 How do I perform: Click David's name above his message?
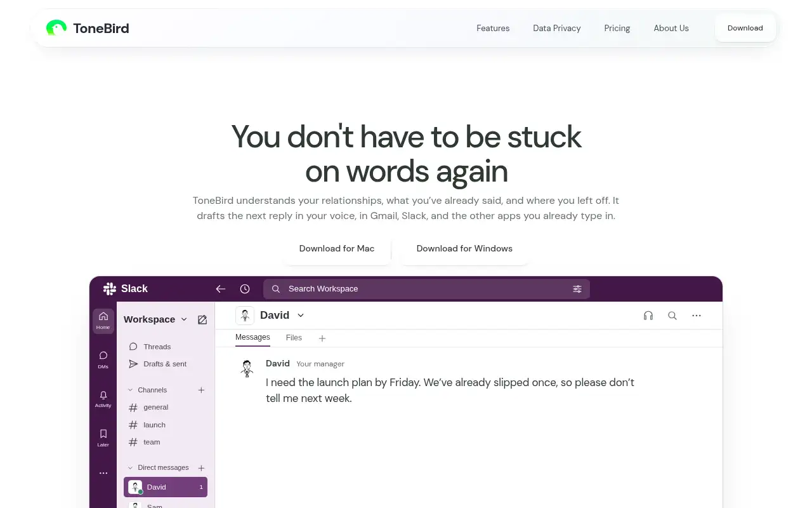(x=278, y=364)
